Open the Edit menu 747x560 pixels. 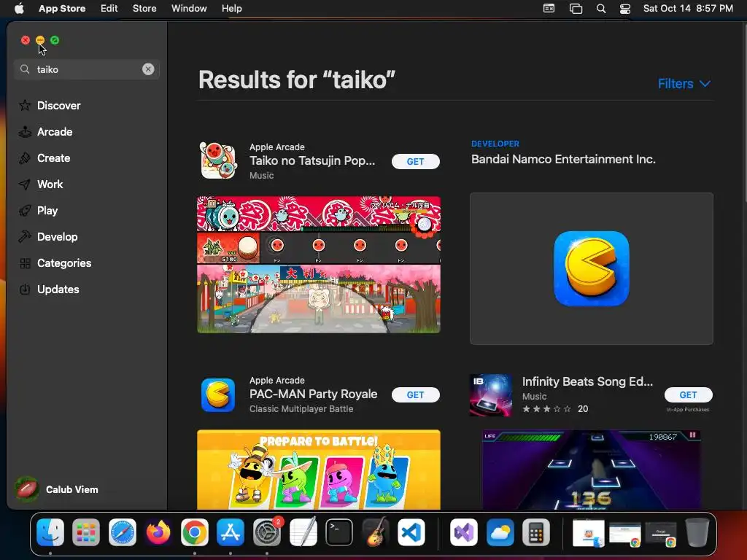pos(109,9)
